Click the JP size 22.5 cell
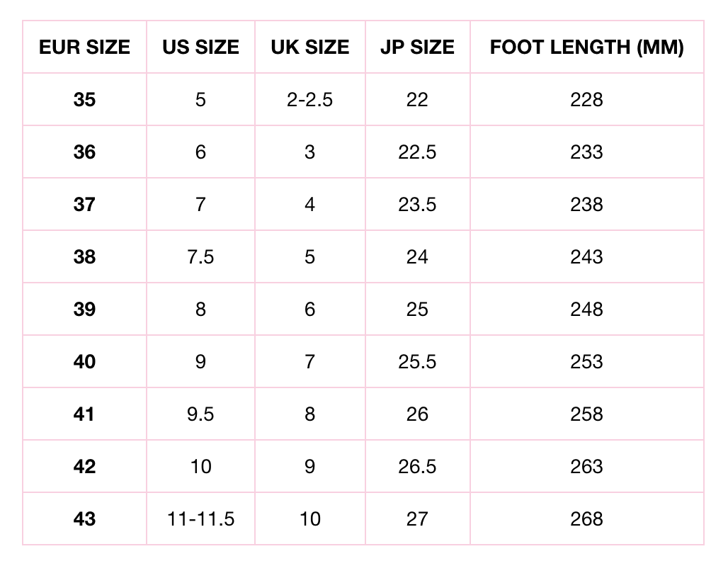Viewport: 728px width, 561px height. 417,152
